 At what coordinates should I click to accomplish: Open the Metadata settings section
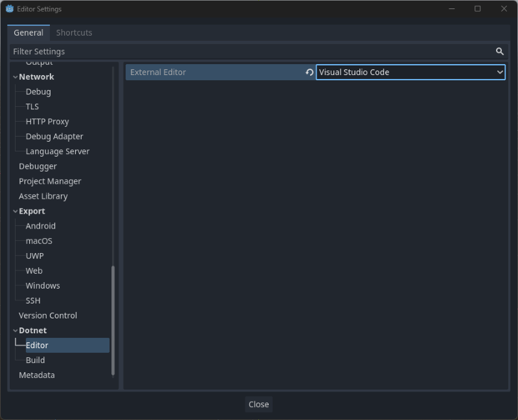(x=37, y=375)
